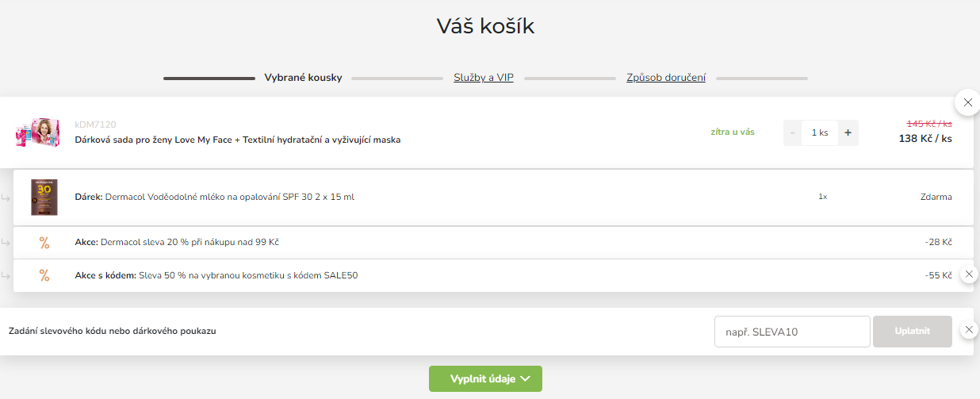Screen dimensions: 980x399
Task: Open the Dárková sada pro ženy product link
Action: point(238,140)
